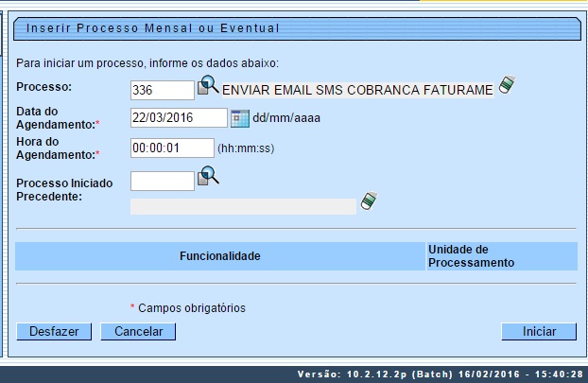Click the Inserir Processo Mensal ou Eventual title
588x383 pixels.
point(152,28)
